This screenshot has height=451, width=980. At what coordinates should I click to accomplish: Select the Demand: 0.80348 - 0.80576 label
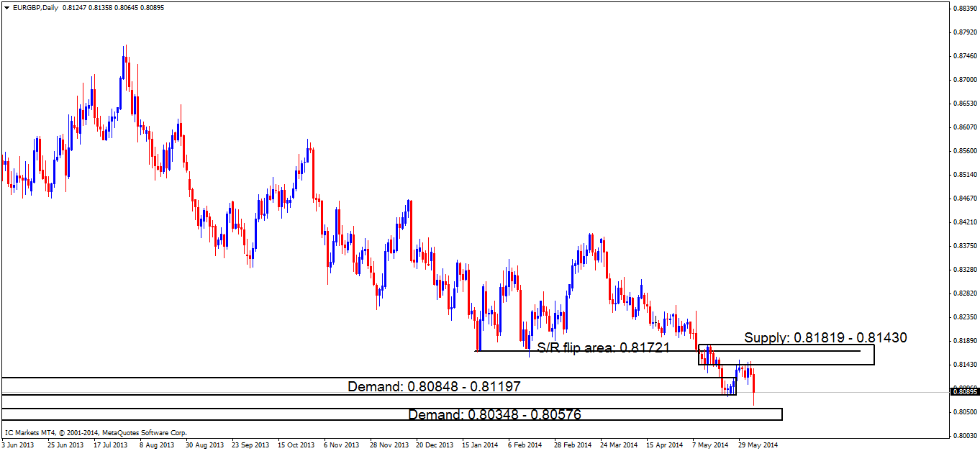494,414
